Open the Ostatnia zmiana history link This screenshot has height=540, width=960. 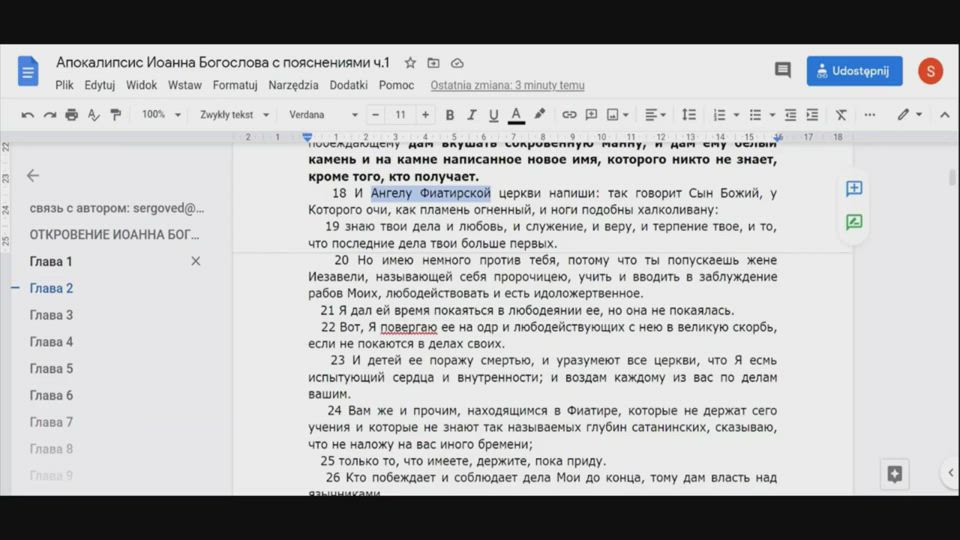(507, 86)
